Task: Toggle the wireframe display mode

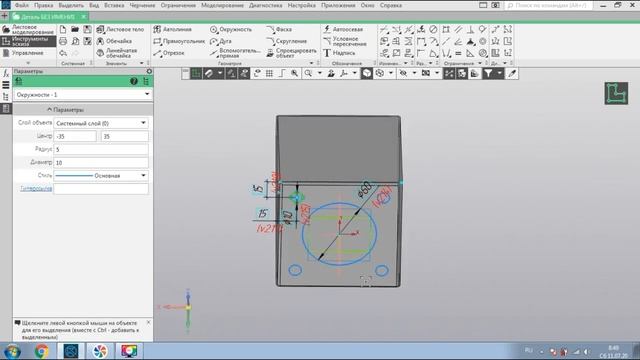Action: tap(380, 73)
